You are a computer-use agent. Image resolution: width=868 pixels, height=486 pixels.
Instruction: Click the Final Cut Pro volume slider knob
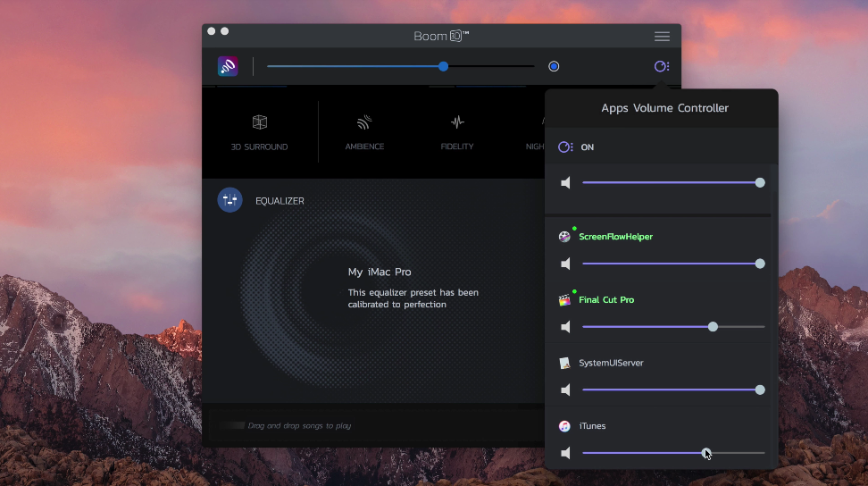point(713,327)
